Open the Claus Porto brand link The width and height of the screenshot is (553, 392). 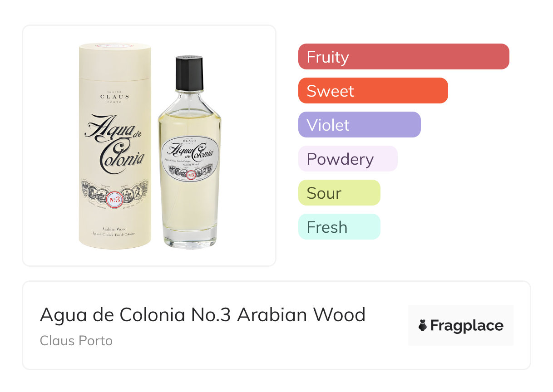point(76,340)
